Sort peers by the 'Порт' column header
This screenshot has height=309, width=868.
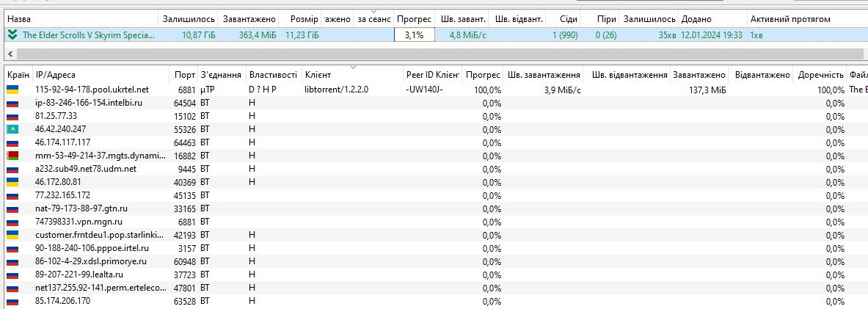point(185,75)
